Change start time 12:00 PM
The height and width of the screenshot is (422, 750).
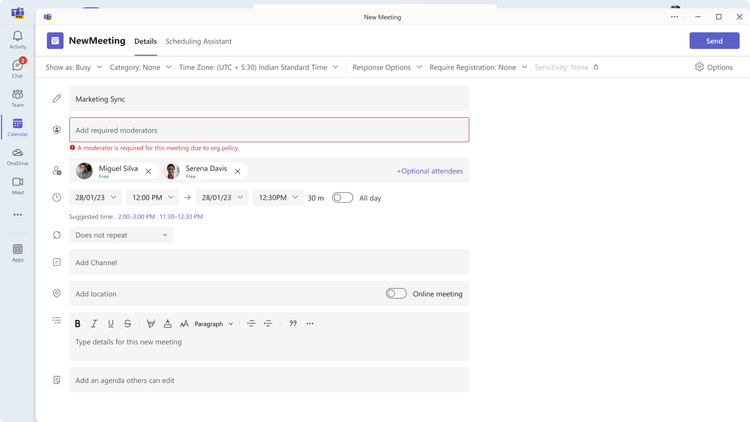[x=153, y=198]
